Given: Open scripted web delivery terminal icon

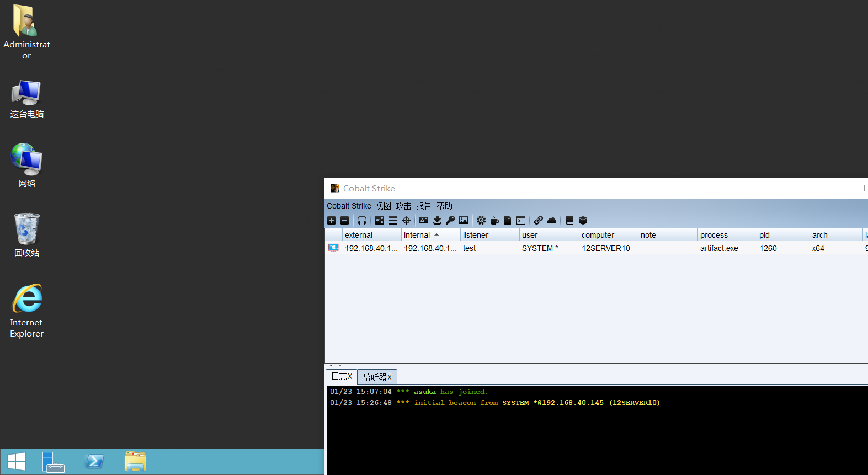Looking at the screenshot, I should point(521,220).
